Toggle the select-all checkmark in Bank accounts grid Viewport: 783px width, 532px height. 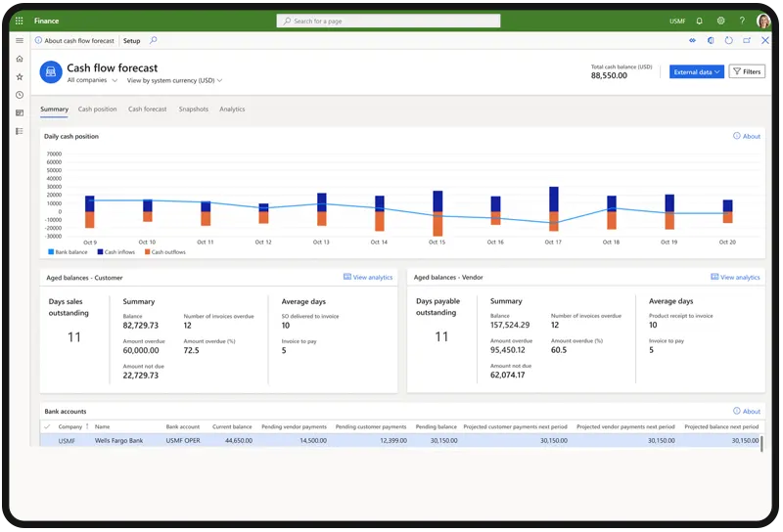(x=47, y=426)
